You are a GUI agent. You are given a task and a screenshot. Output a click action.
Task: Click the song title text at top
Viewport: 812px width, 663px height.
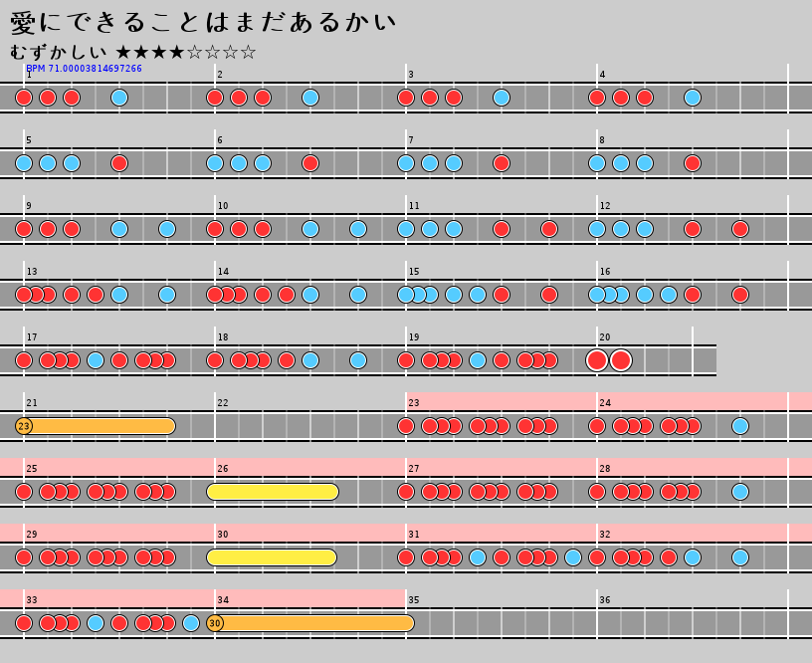click(203, 22)
